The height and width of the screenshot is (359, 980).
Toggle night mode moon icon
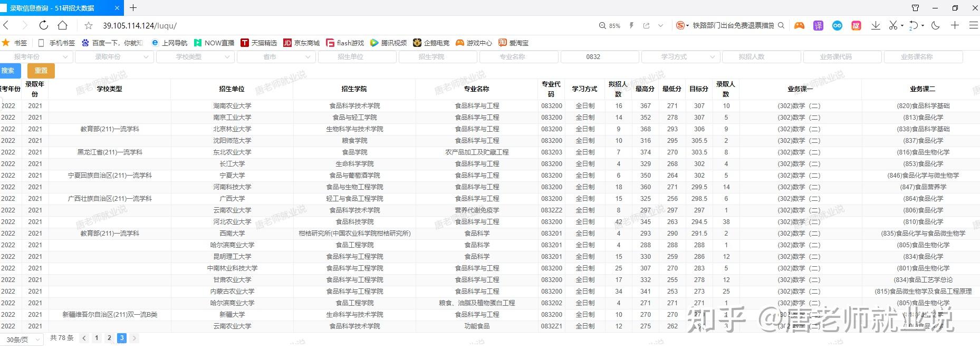tap(936, 25)
